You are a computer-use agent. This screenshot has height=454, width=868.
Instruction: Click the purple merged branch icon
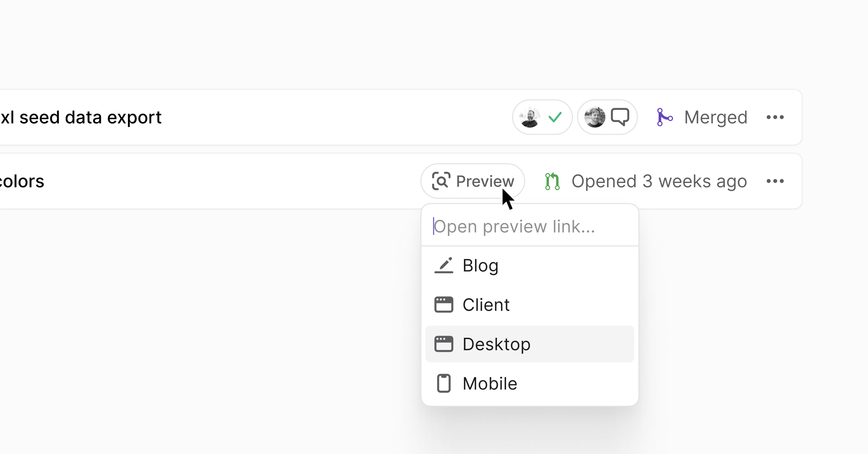point(664,117)
